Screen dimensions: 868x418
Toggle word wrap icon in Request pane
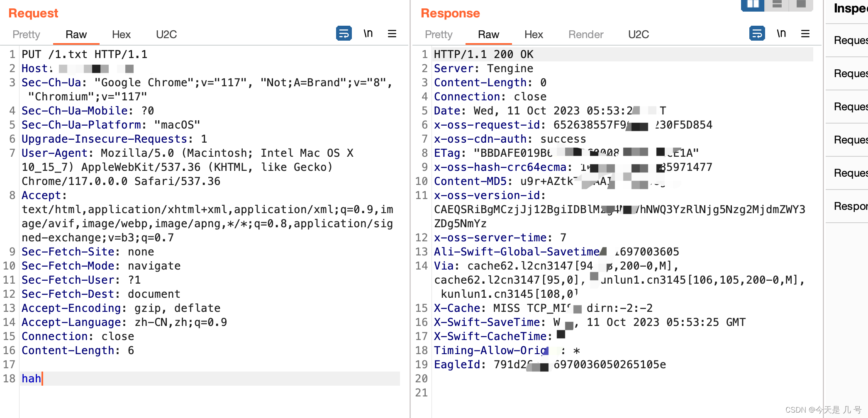[x=344, y=33]
